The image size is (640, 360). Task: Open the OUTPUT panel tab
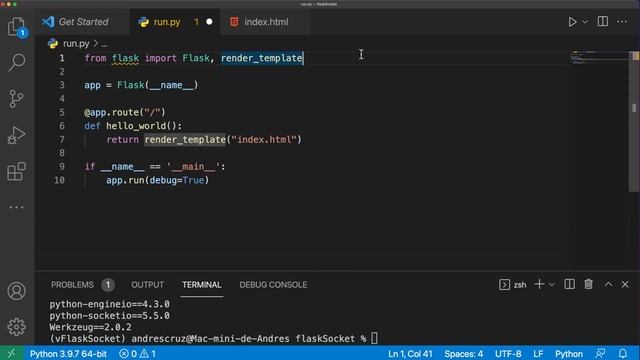[147, 285]
